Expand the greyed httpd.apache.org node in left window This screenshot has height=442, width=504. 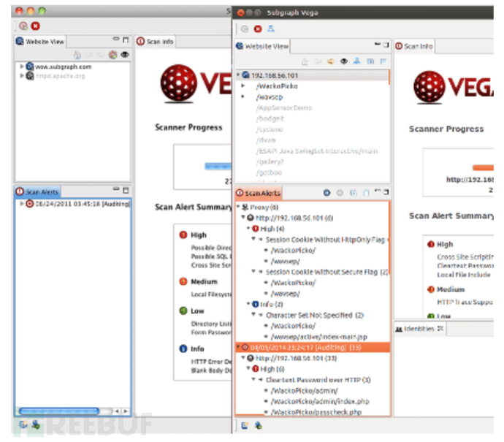(x=21, y=75)
